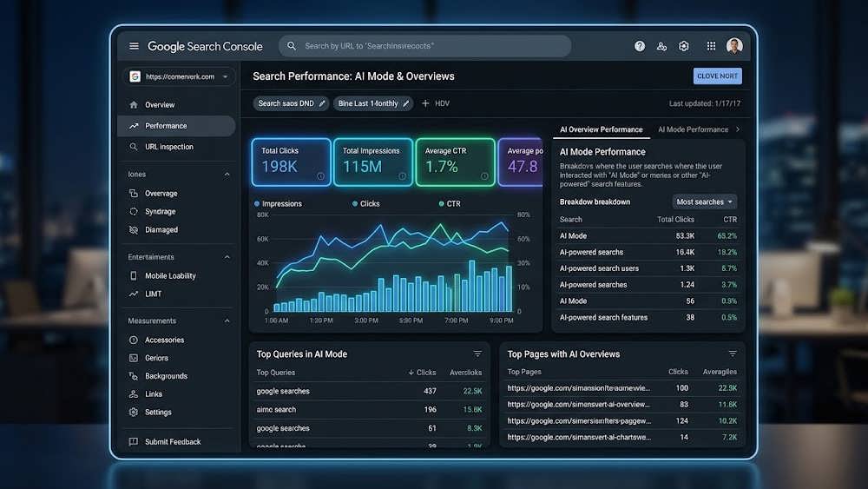This screenshot has height=489, width=868.
Task: Edit the Search saos DND filter pencil
Action: point(322,103)
